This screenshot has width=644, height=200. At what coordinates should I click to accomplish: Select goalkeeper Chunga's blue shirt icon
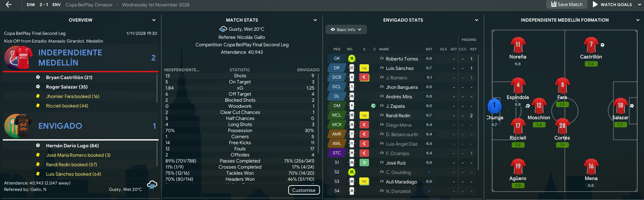point(494,106)
